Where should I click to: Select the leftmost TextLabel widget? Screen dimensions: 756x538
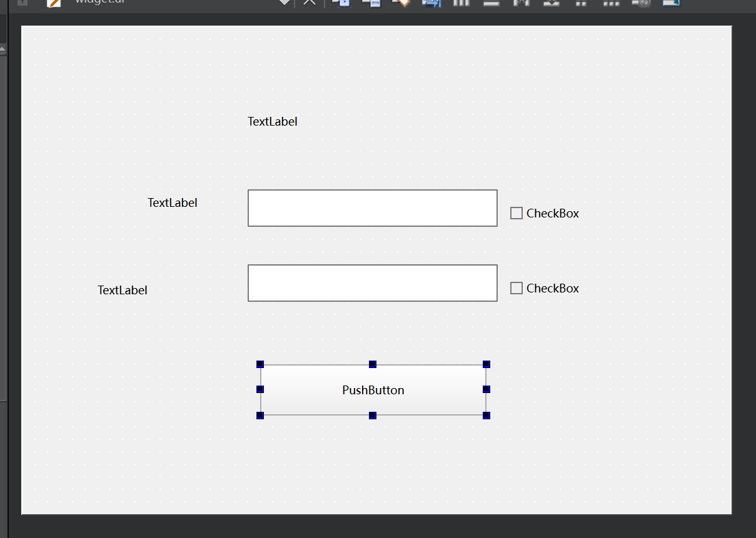(123, 291)
